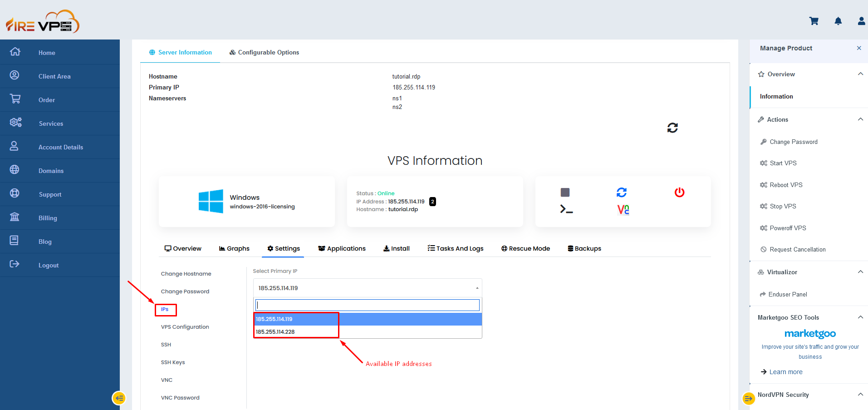Open notifications bell icon
Image resolution: width=868 pixels, height=410 pixels.
(838, 21)
